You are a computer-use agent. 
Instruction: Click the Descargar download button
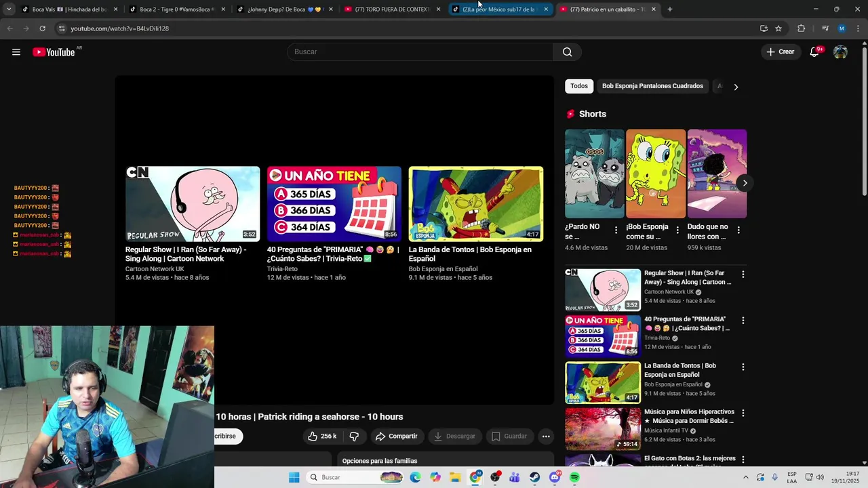pos(454,436)
